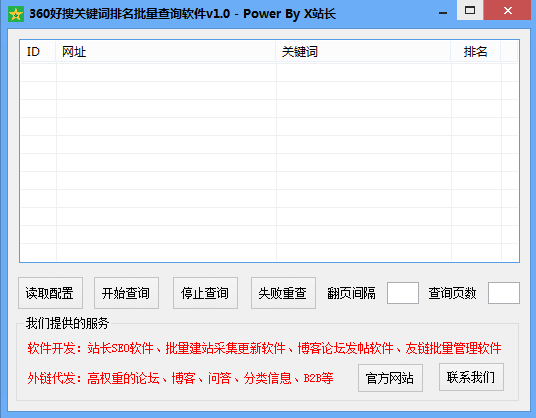Click the 联系我们 button
The height and width of the screenshot is (418, 536).
pyautogui.click(x=471, y=377)
